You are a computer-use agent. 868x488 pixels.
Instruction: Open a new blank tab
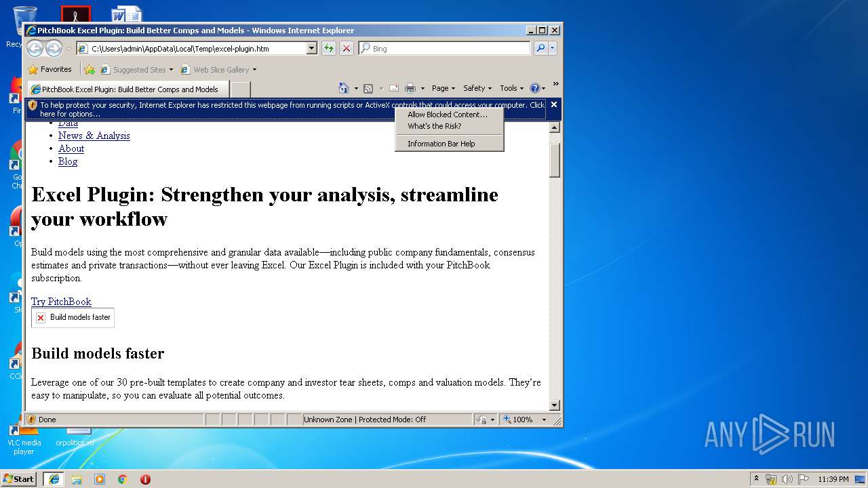pos(241,89)
